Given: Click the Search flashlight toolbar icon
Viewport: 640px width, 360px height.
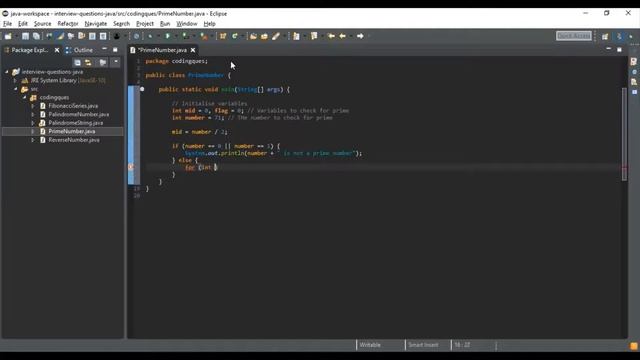Looking at the screenshot, I should 276,36.
